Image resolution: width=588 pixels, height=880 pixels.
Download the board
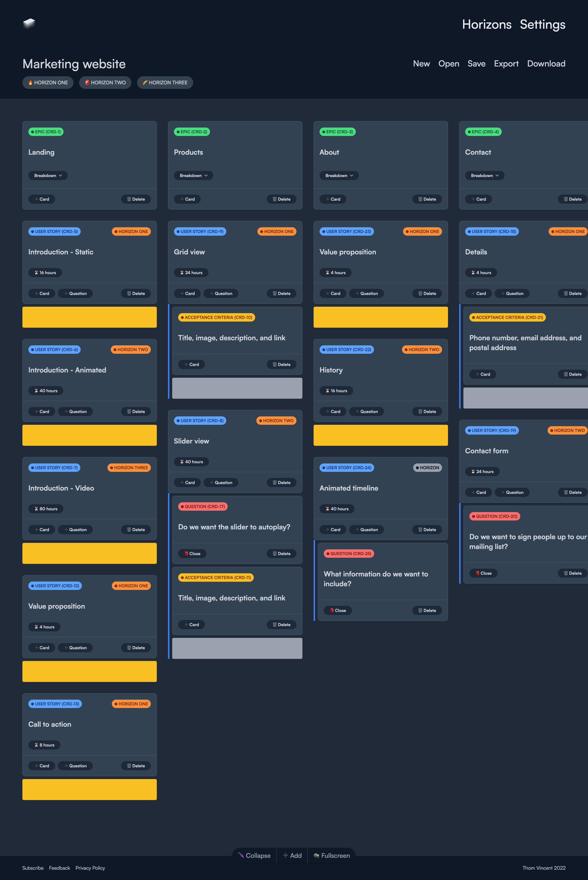tap(546, 64)
